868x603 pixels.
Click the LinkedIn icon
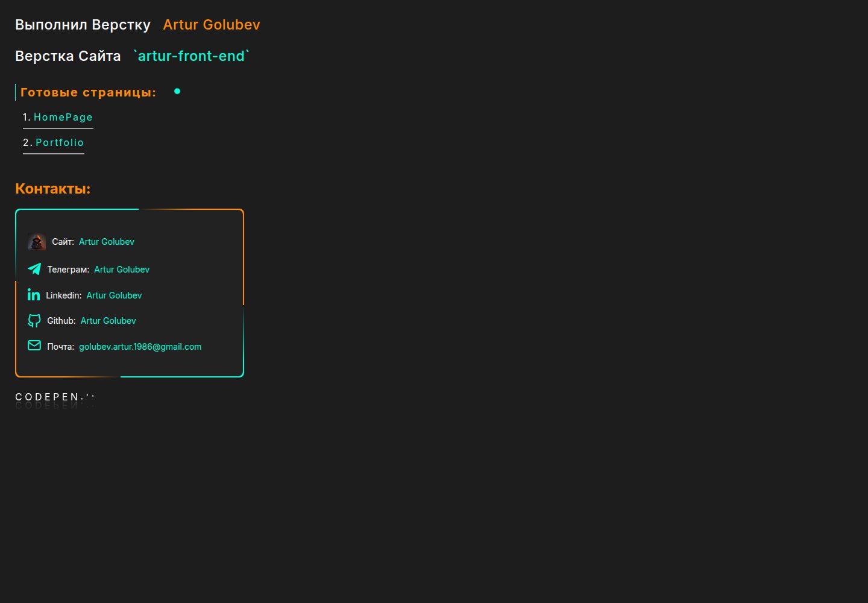34,295
